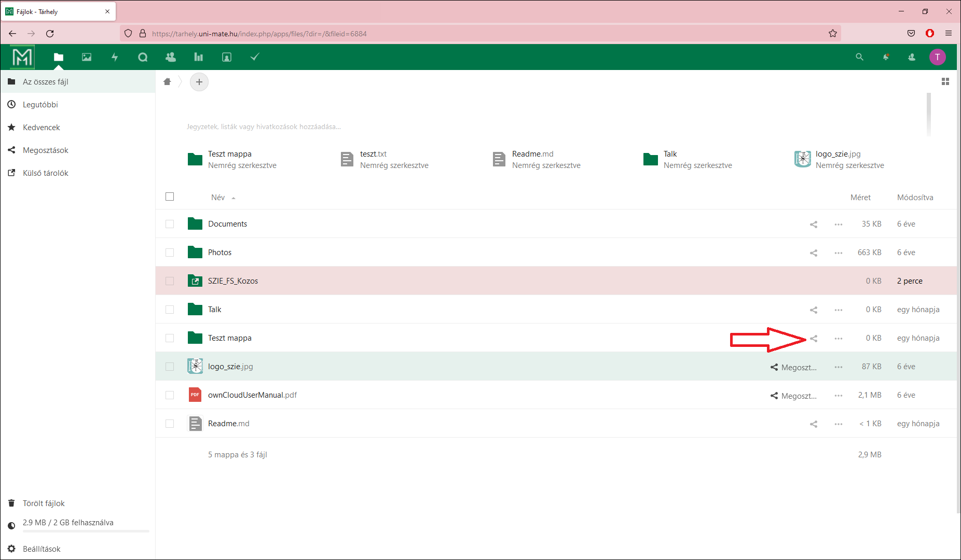Open the Contacts app icon
The height and width of the screenshot is (560, 961).
pyautogui.click(x=170, y=57)
